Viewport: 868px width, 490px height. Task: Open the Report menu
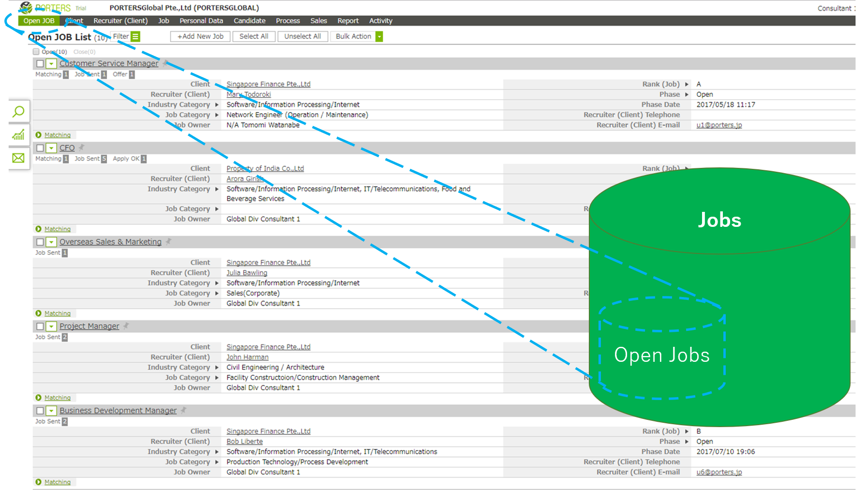pos(348,21)
